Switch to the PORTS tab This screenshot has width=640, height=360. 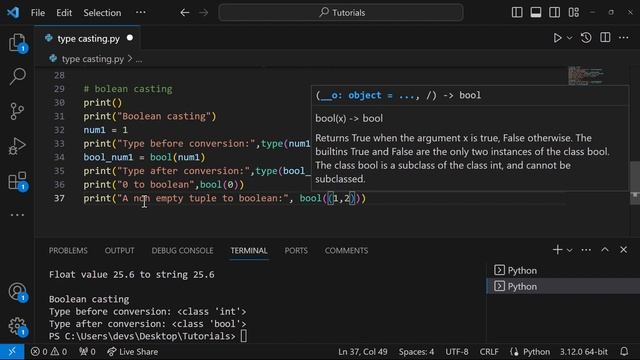(x=296, y=250)
